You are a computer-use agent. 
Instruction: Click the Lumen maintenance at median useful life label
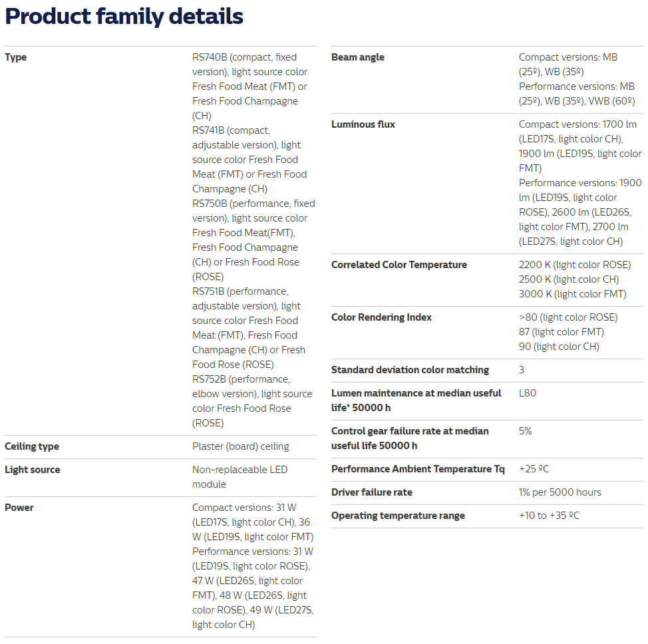click(416, 401)
